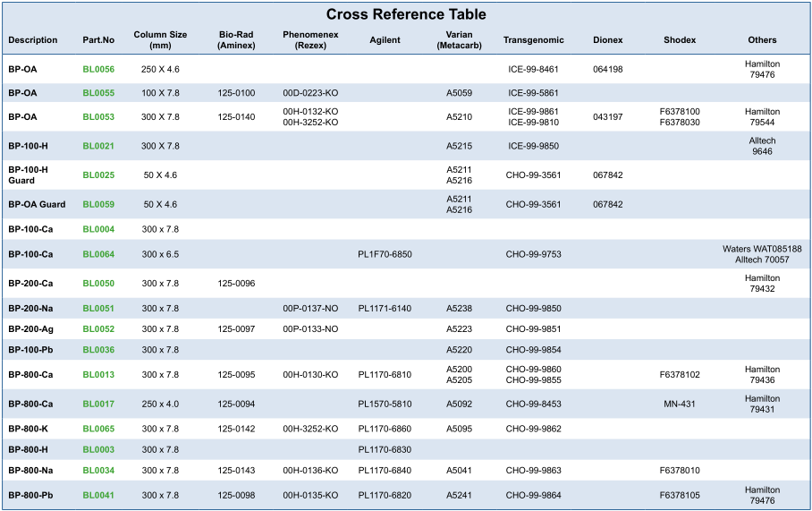Image resolution: width=812 pixels, height=511 pixels.
Task: Click Bio-Rad cell 125-0100
Action: coord(236,93)
